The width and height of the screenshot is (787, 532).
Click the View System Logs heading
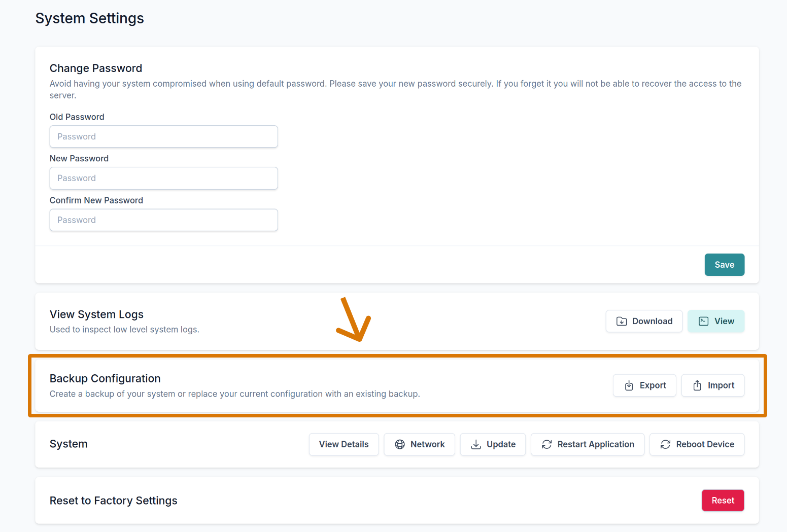(x=96, y=314)
